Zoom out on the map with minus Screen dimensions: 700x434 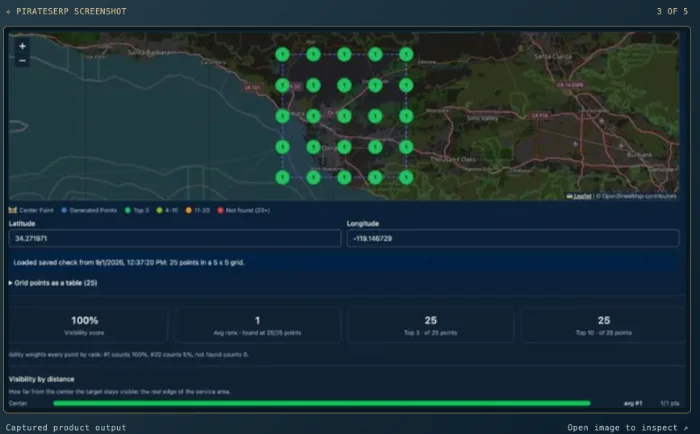(x=22, y=61)
